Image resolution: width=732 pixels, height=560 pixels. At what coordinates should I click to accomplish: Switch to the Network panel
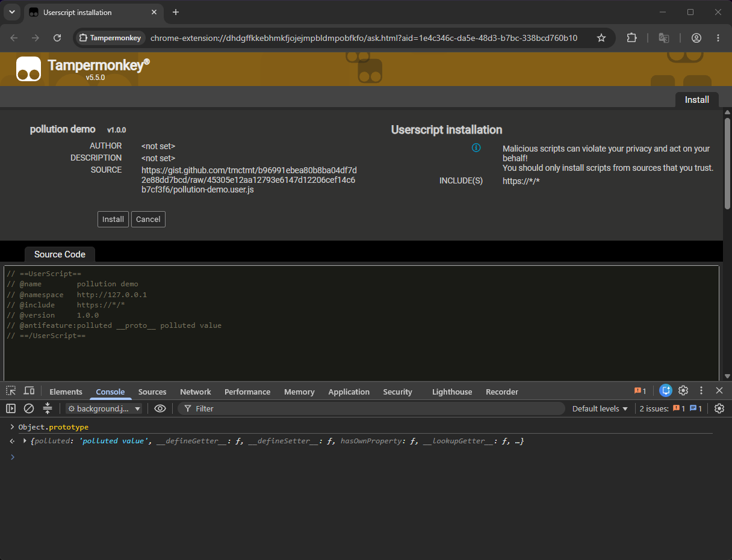coord(196,392)
